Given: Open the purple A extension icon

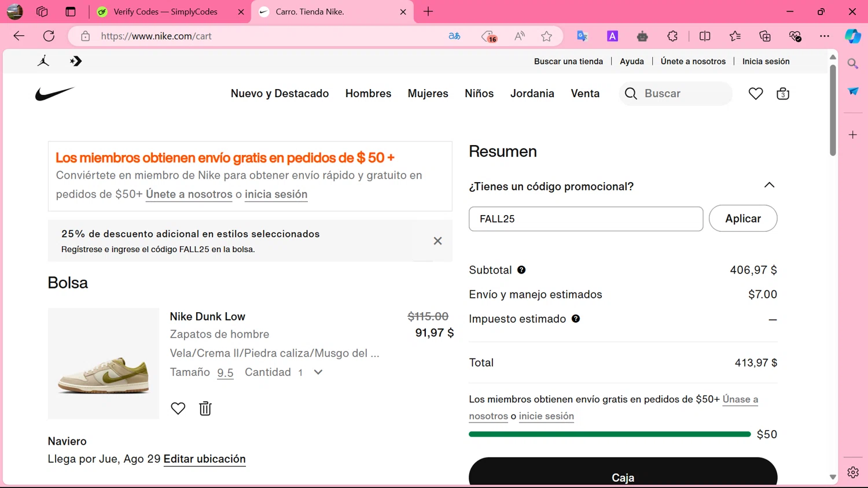Looking at the screenshot, I should point(612,36).
